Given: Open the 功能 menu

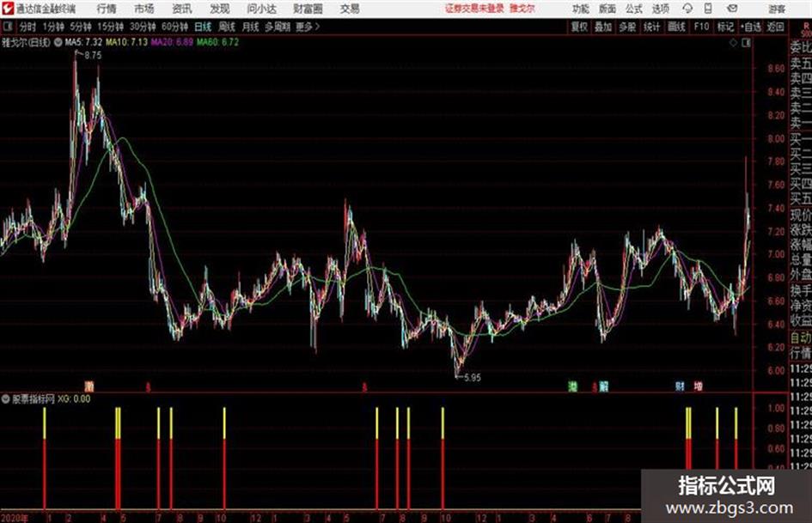Looking at the screenshot, I should [581, 9].
